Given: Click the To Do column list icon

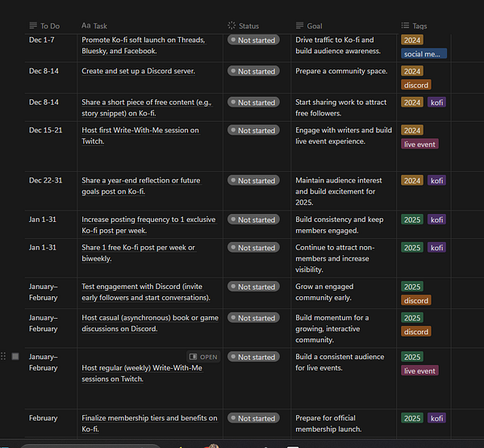Looking at the screenshot, I should click(33, 26).
